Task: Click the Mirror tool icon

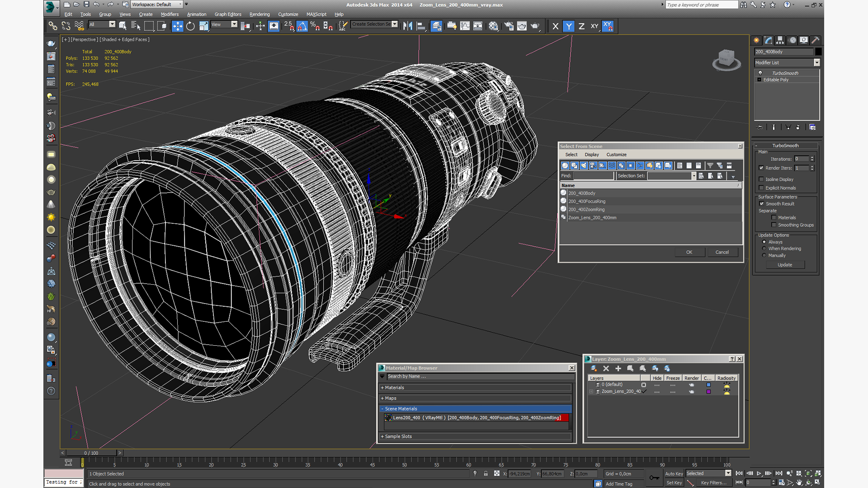Action: (407, 26)
